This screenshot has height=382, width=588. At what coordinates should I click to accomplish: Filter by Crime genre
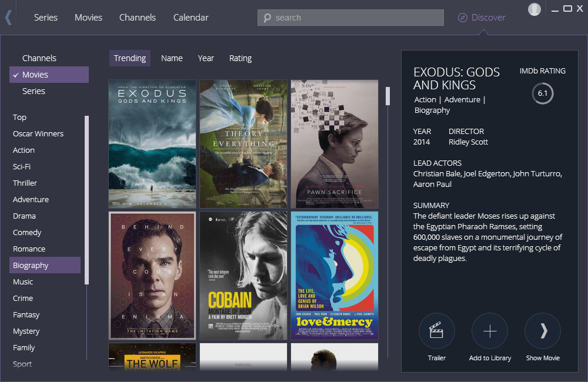coord(23,299)
